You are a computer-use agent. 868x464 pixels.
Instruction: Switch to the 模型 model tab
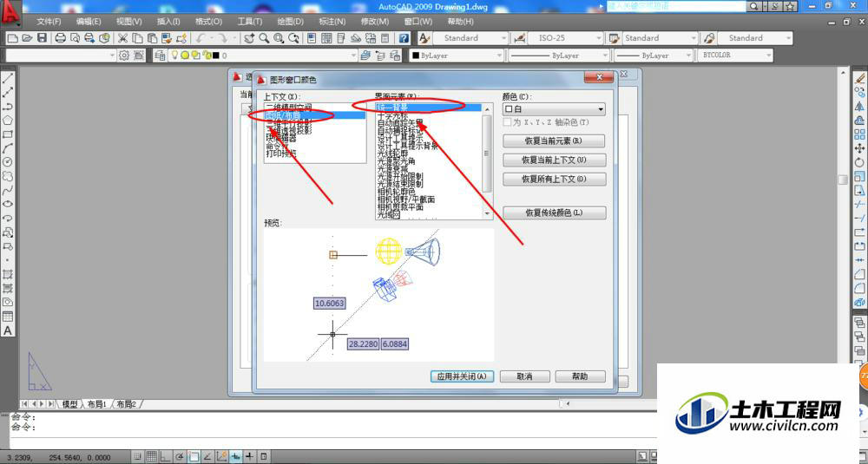pos(69,404)
